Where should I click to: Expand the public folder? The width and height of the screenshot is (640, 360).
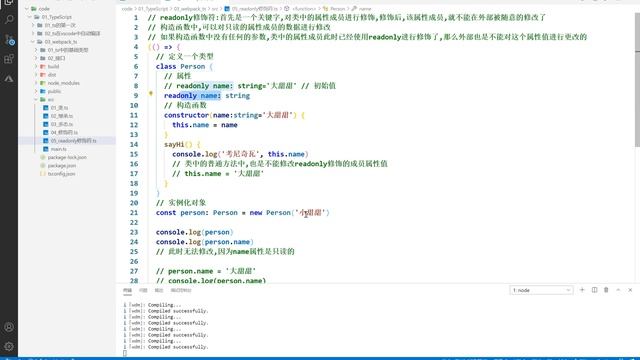36,91
